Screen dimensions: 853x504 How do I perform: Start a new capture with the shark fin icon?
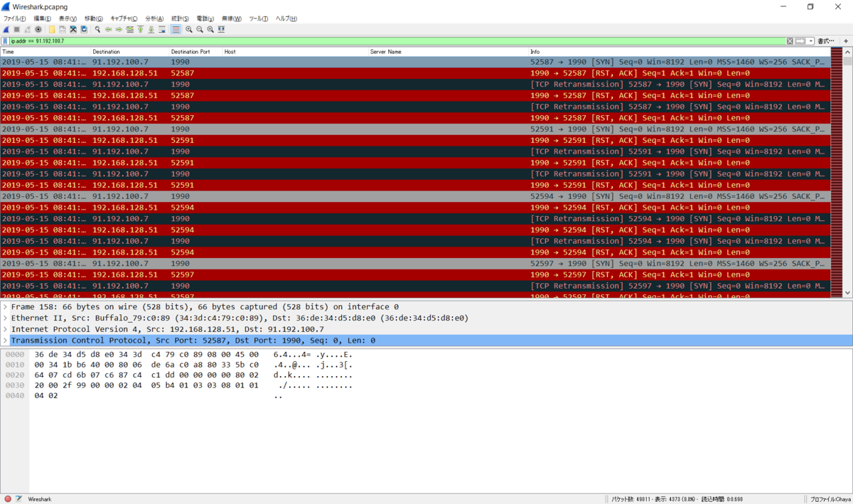point(6,29)
